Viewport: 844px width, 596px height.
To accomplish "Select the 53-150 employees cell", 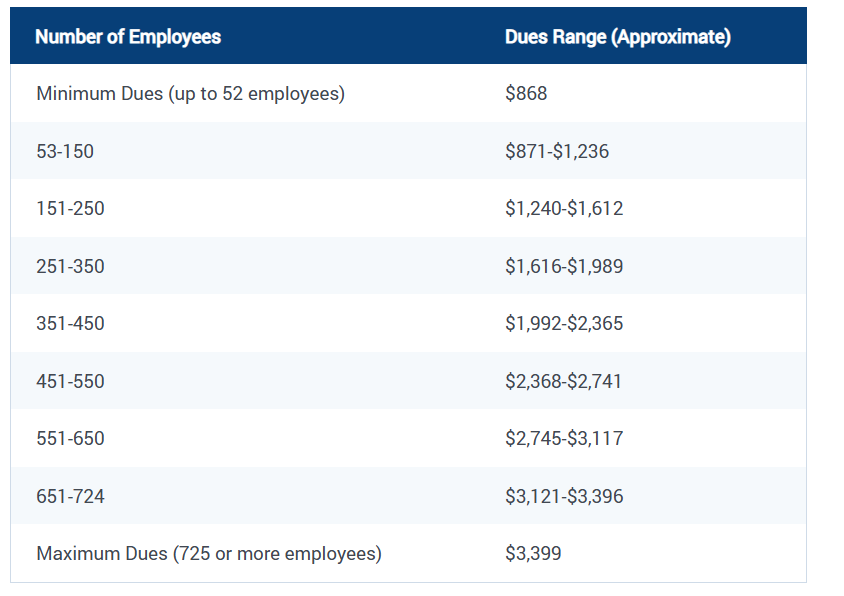I will coord(65,152).
